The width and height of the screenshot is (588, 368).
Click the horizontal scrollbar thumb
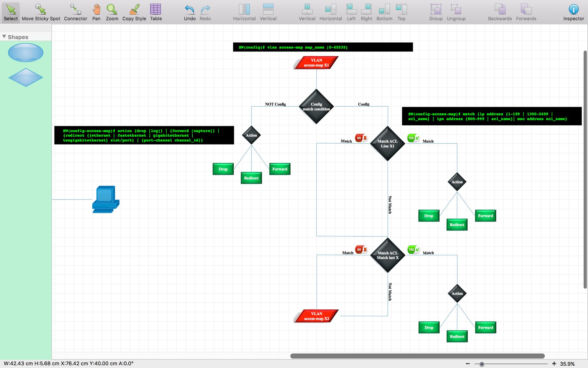point(417,356)
